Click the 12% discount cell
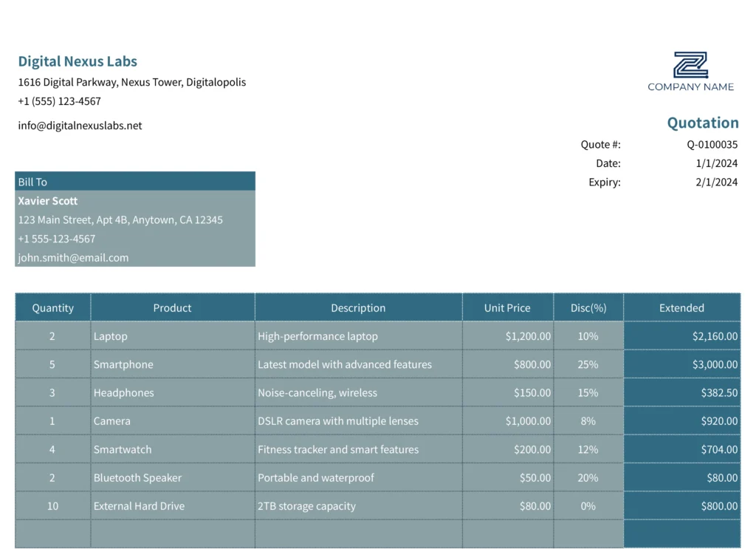Viewport: 756px width, 549px height. [588, 449]
